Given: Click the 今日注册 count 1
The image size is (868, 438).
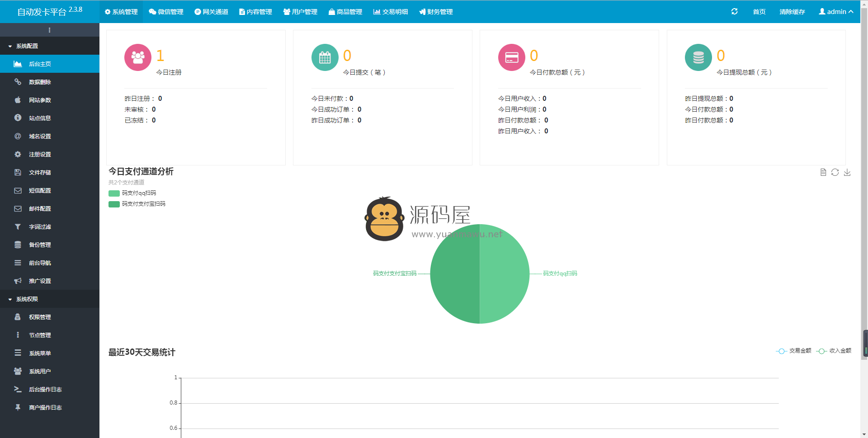Looking at the screenshot, I should [x=160, y=56].
